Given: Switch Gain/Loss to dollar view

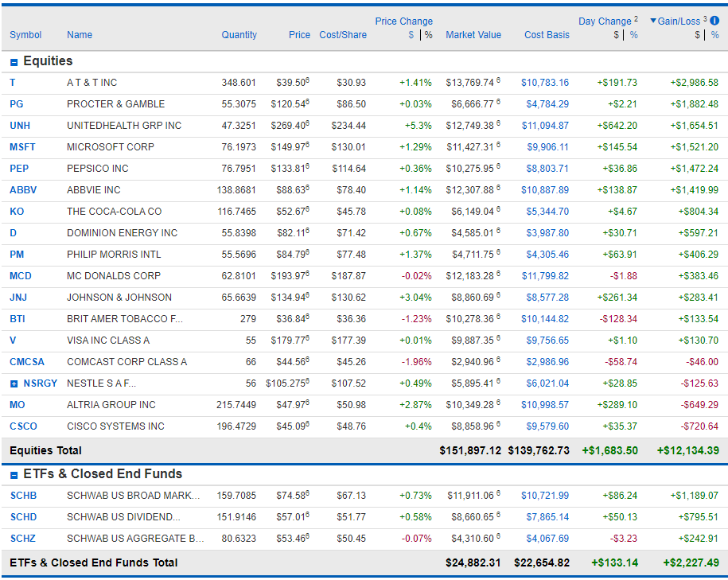Looking at the screenshot, I should 697,35.
